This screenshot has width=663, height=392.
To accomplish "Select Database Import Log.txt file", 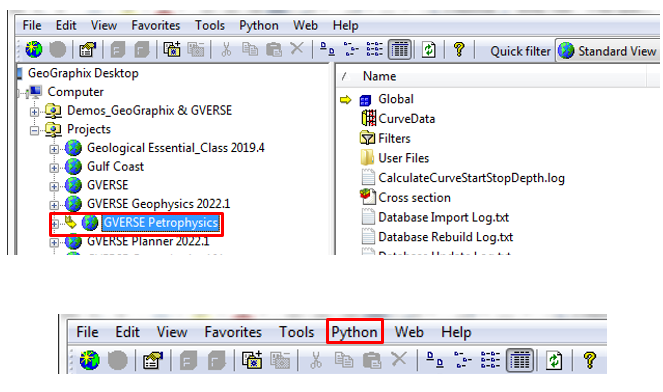I will (444, 217).
